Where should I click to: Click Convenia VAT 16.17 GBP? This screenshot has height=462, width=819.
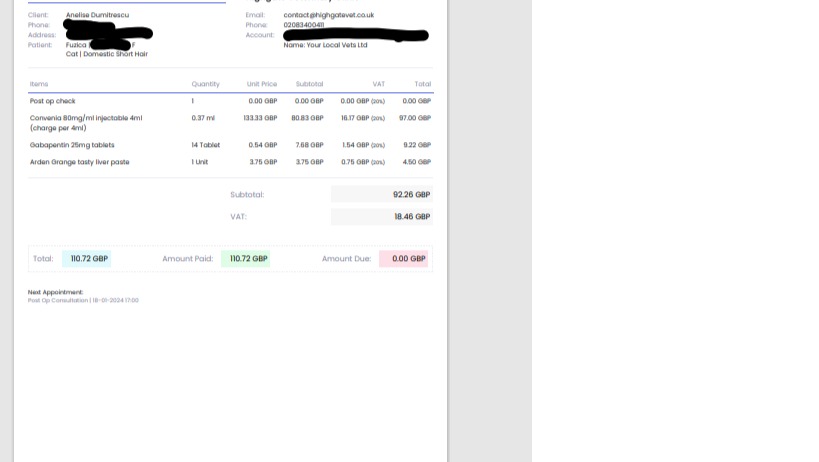(362, 118)
